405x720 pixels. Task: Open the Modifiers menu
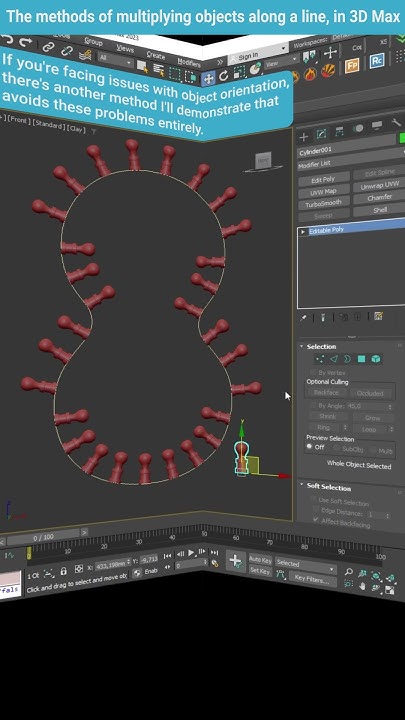pos(189,63)
